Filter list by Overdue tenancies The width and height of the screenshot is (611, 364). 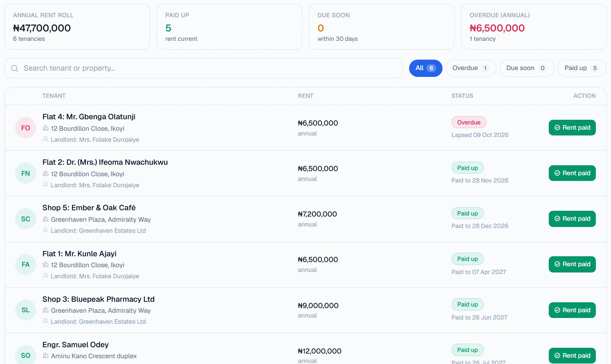(471, 68)
